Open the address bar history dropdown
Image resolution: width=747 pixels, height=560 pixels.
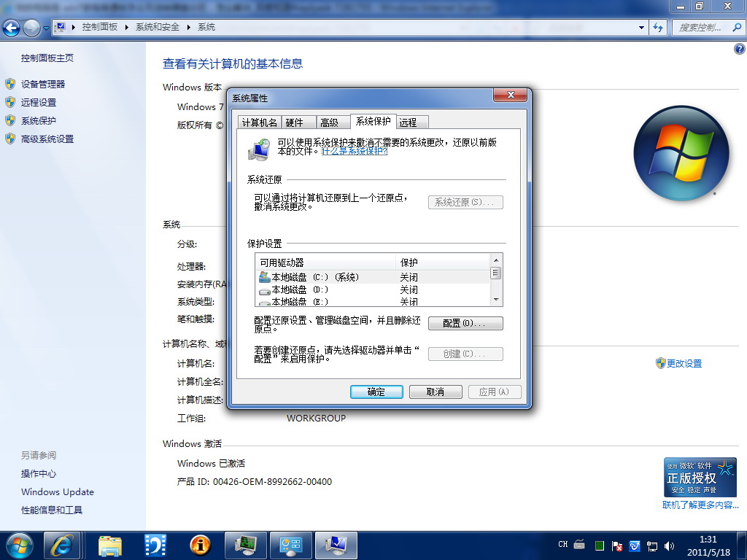tap(642, 27)
